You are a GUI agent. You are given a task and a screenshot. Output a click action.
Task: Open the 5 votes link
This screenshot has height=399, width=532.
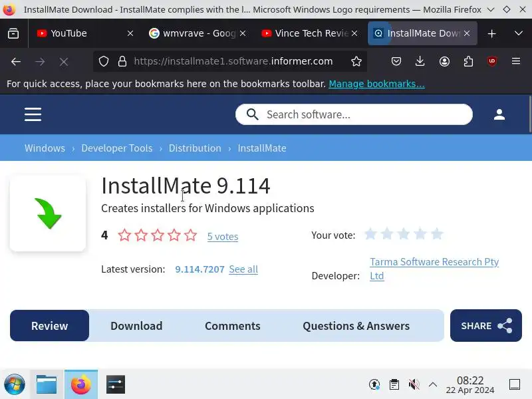point(223,237)
